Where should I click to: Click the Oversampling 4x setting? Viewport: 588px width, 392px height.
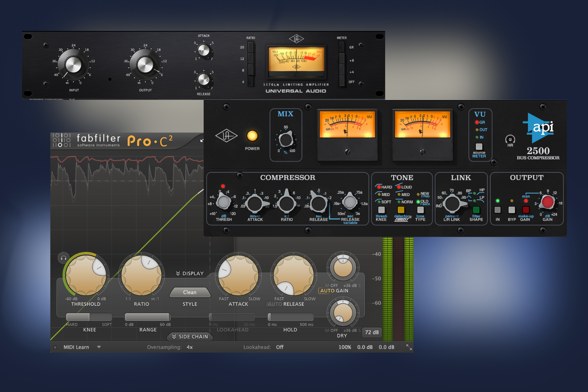click(x=189, y=347)
